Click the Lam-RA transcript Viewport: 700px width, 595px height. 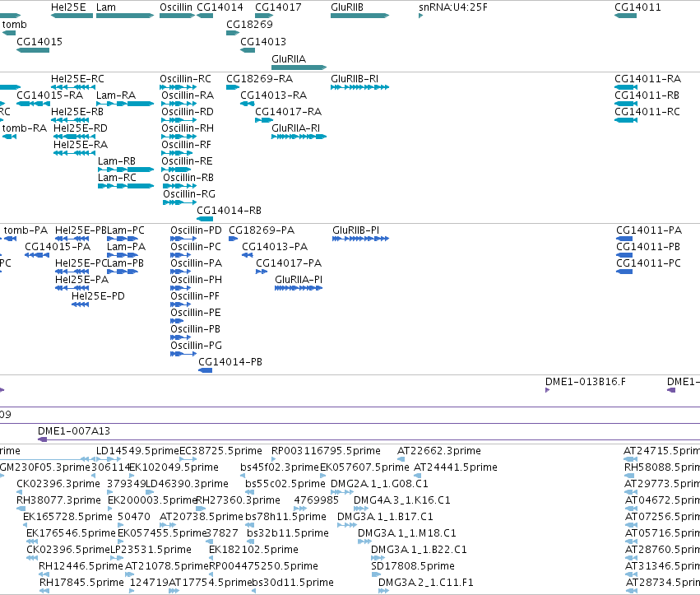116,95
